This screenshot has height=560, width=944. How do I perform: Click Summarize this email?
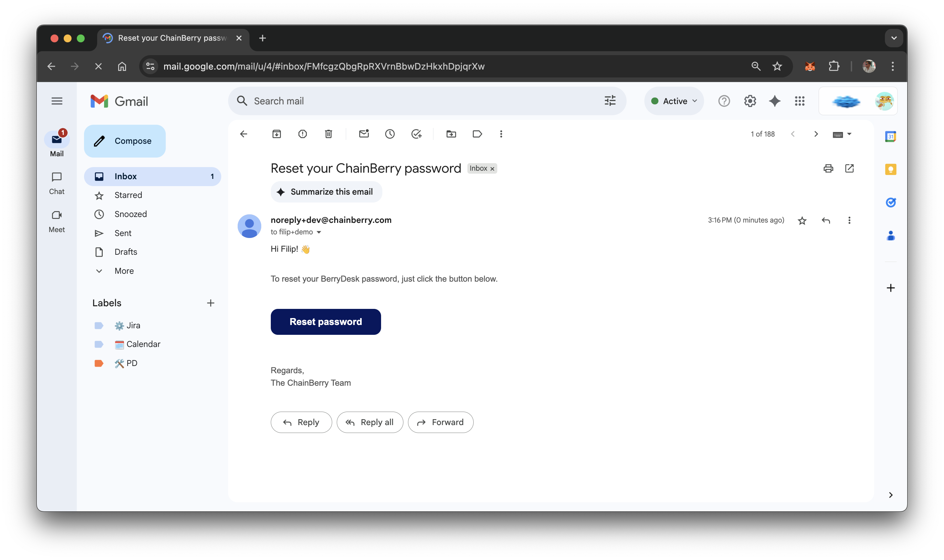coord(326,192)
